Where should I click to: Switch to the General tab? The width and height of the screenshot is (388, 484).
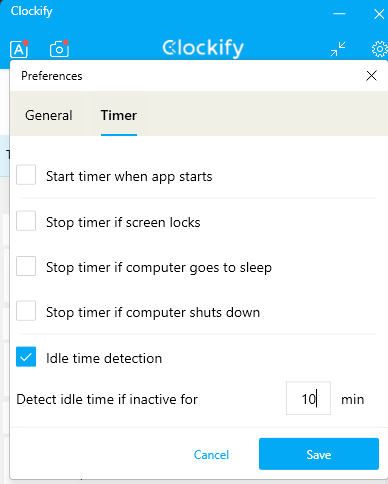49,115
